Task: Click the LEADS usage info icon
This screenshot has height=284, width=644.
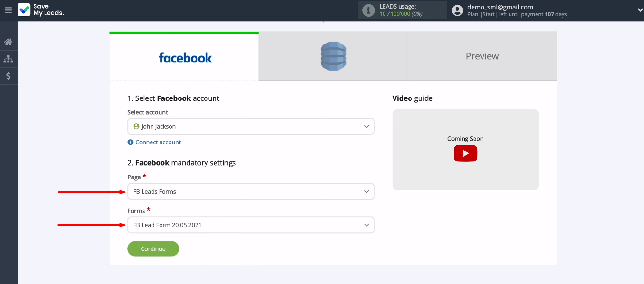Action: pyautogui.click(x=368, y=10)
